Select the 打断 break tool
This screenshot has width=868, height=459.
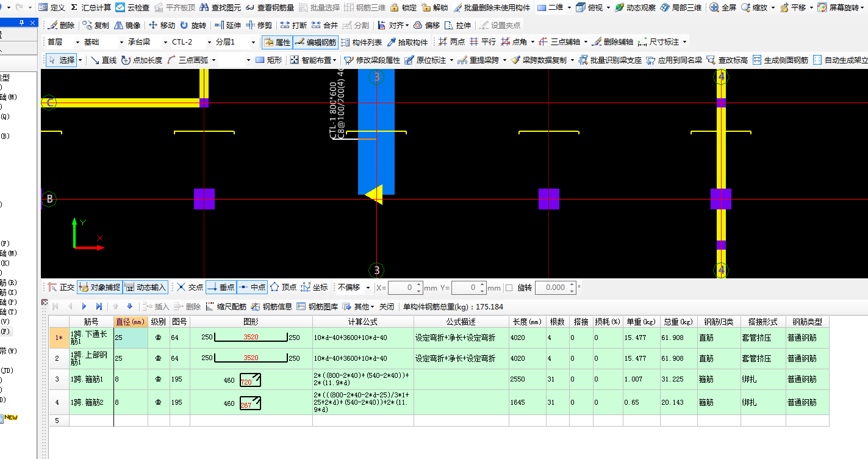click(293, 25)
